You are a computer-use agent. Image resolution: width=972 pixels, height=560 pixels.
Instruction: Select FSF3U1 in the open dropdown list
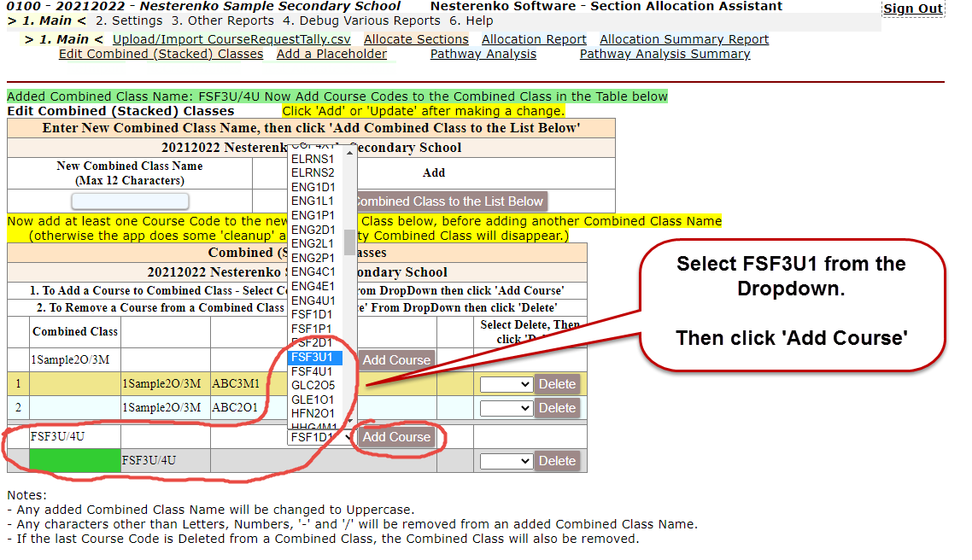(315, 358)
